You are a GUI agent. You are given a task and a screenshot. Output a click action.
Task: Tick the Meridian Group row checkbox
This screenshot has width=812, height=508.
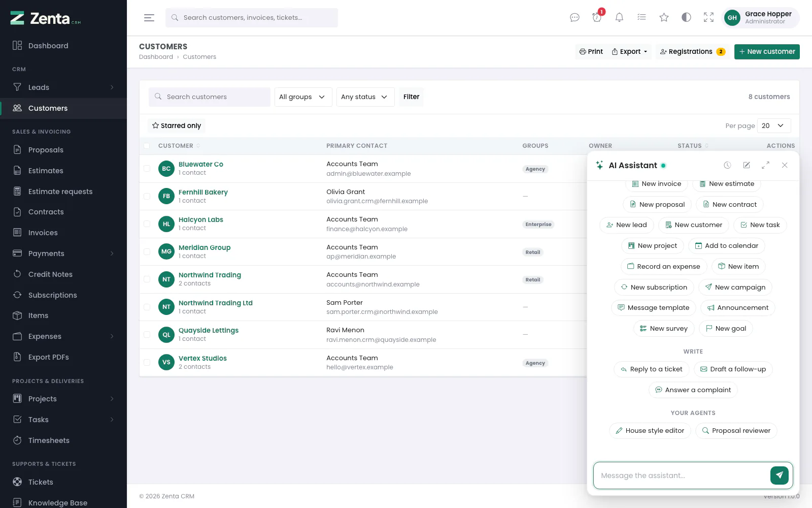click(x=147, y=251)
